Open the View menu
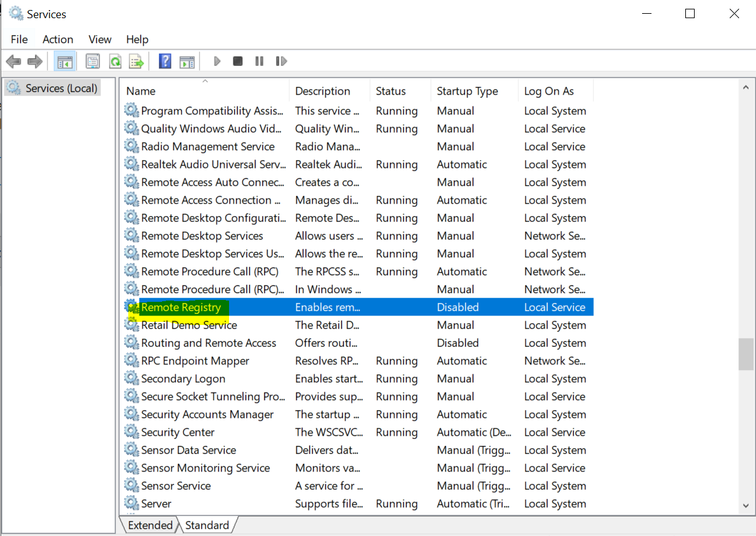Viewport: 756px width, 536px height. click(x=100, y=39)
